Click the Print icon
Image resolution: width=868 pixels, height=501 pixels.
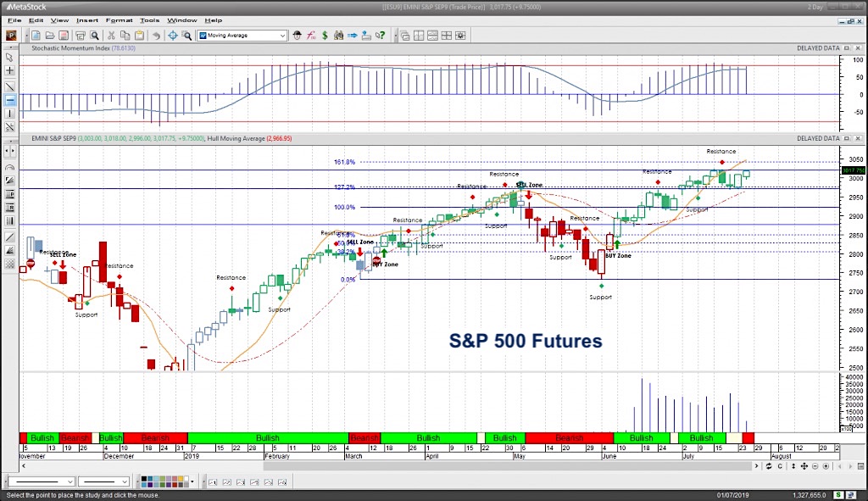point(81,36)
